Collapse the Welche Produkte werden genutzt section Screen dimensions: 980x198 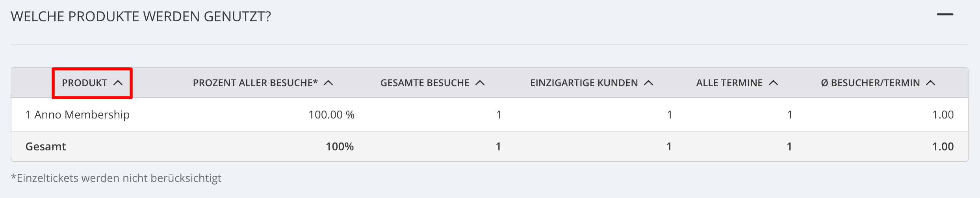pos(945,15)
